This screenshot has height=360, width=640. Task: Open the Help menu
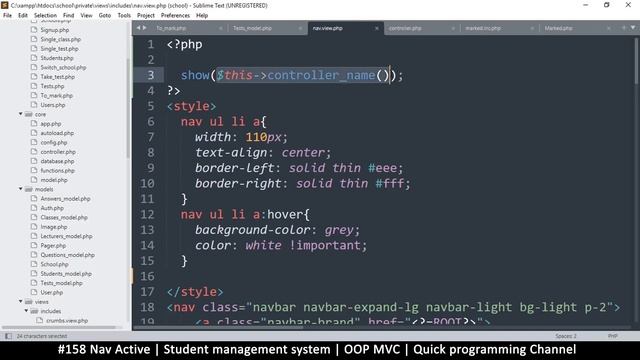click(x=202, y=16)
